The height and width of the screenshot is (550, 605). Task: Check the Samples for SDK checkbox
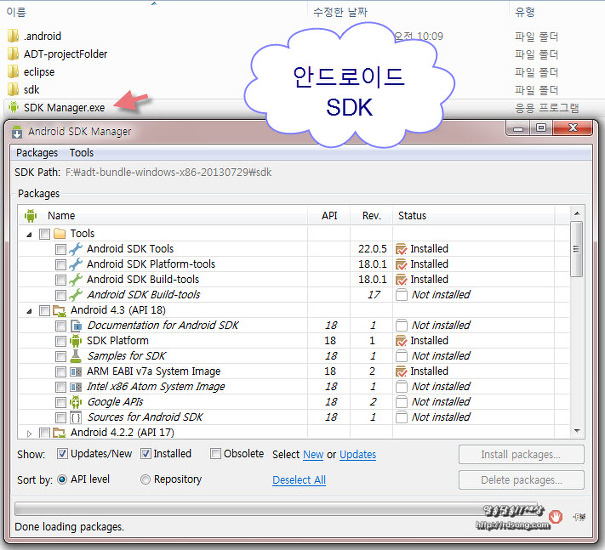(61, 357)
